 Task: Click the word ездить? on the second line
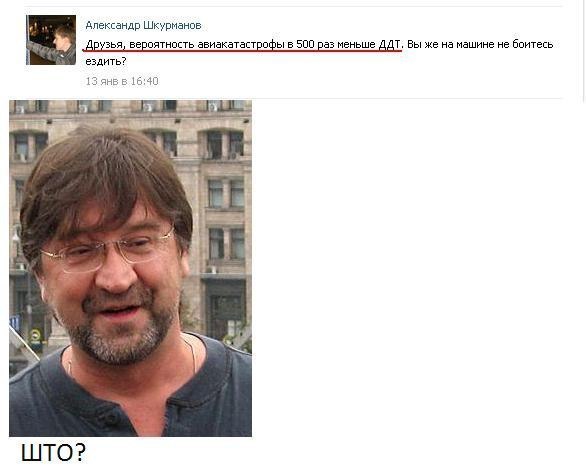[x=106, y=61]
